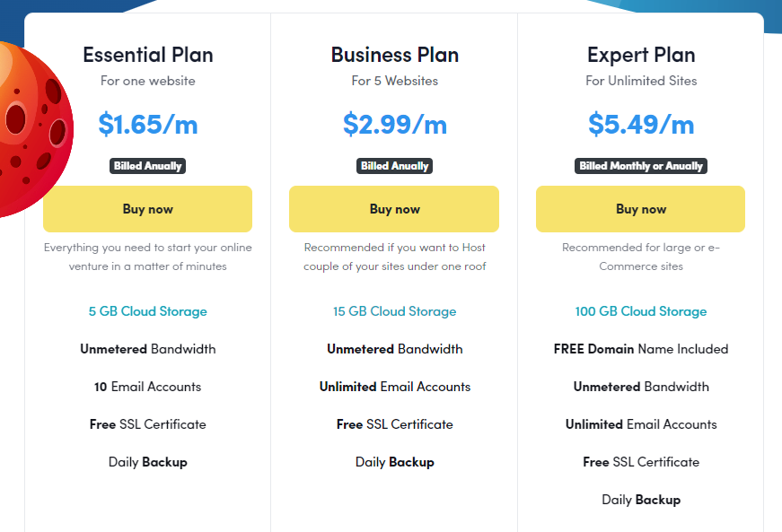782x532 pixels.
Task: Click FREE Domain Name Included feature
Action: 641,349
